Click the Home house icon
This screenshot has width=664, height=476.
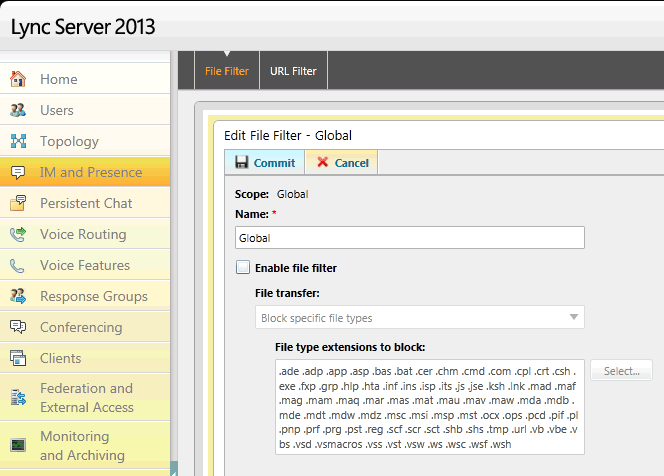[18, 79]
